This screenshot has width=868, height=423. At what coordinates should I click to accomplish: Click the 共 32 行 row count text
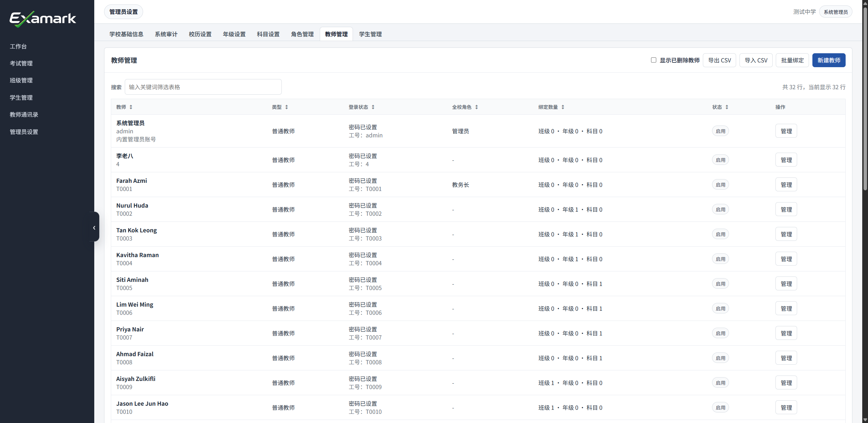tap(793, 87)
